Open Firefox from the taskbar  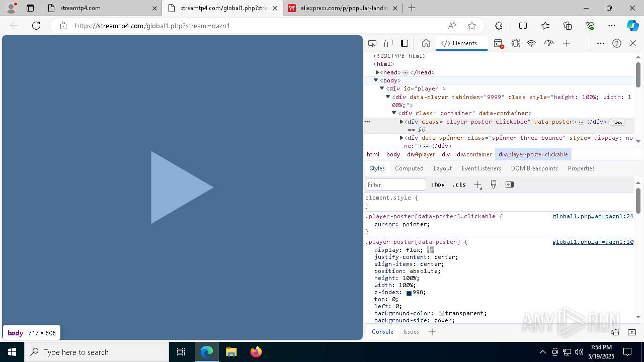pyautogui.click(x=256, y=352)
